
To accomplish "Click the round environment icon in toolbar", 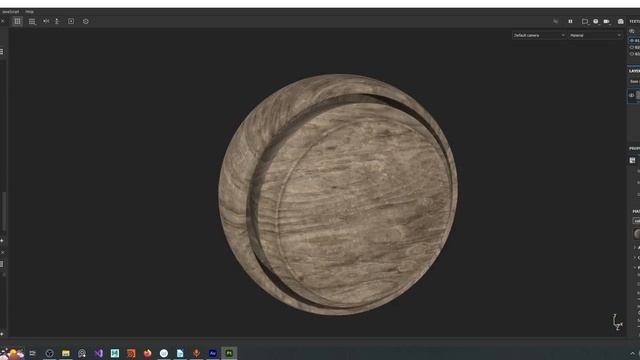I will coord(596,21).
